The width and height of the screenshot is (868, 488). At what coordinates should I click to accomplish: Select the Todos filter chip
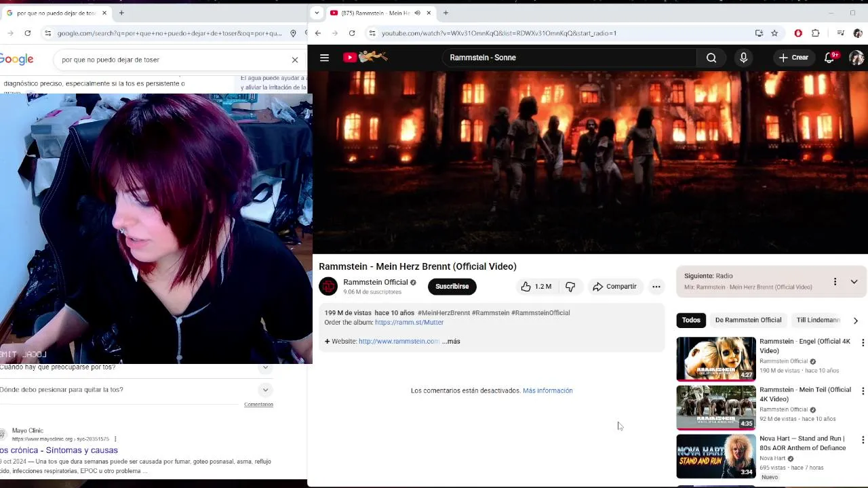point(691,320)
